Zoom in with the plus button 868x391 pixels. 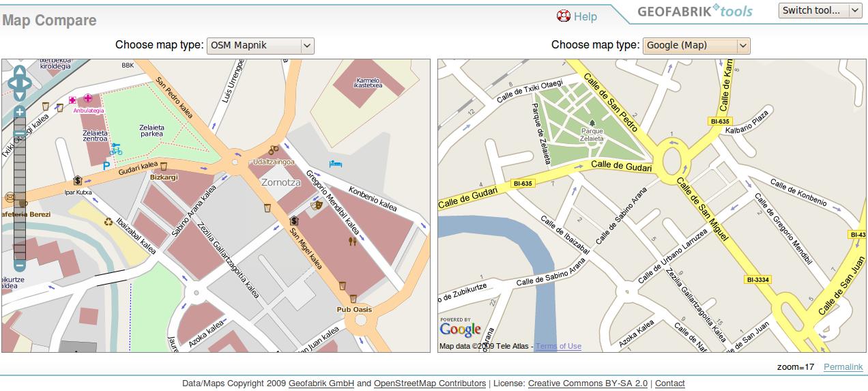(20, 112)
